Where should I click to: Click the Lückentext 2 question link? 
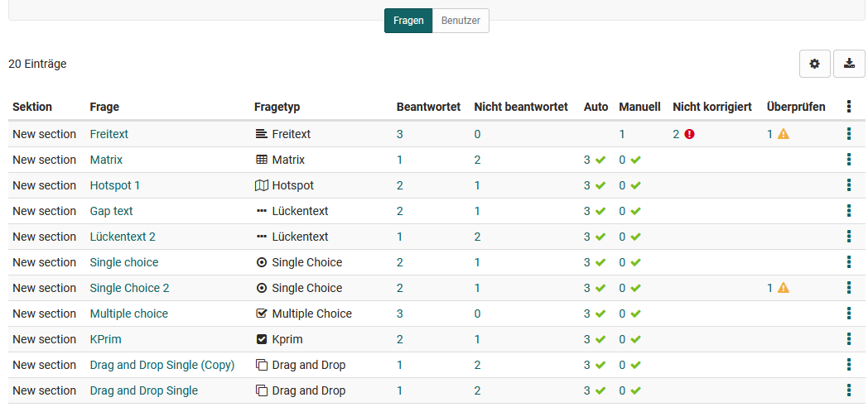(x=123, y=237)
